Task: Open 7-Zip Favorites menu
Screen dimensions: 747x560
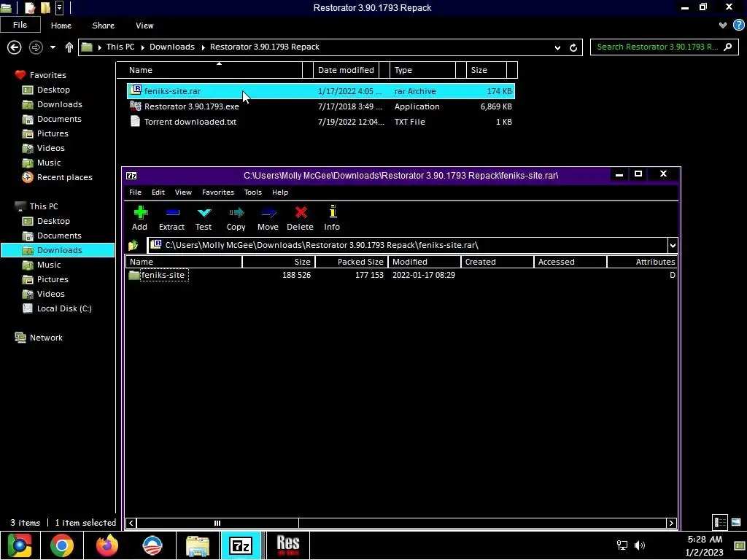Action: tap(218, 192)
